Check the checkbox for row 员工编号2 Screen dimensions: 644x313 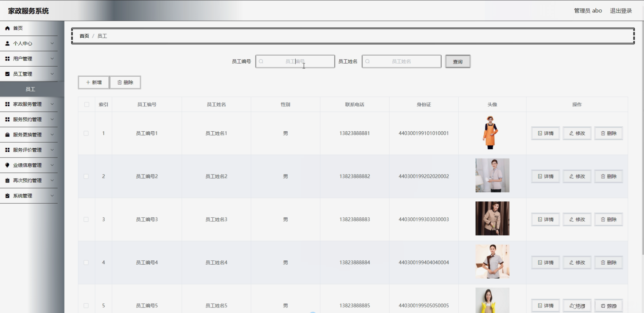[x=86, y=176]
